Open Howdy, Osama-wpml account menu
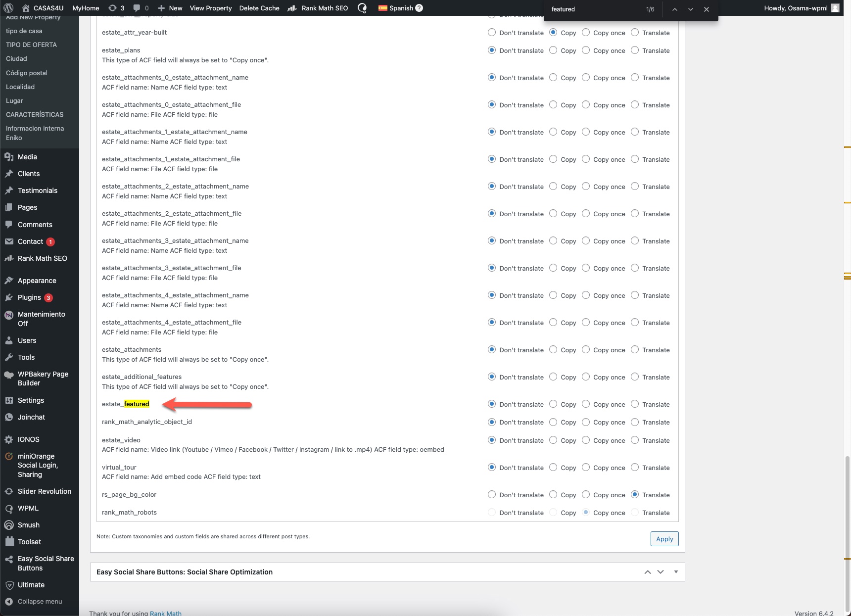The image size is (851, 616). [802, 8]
